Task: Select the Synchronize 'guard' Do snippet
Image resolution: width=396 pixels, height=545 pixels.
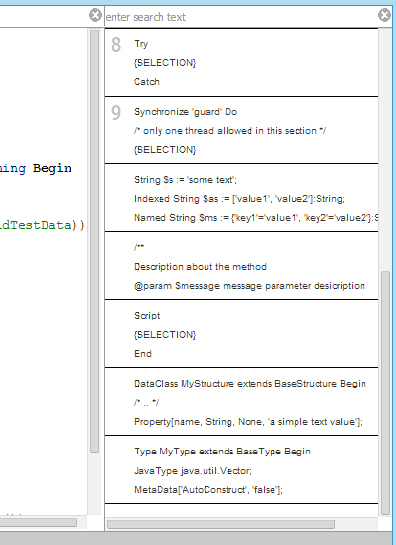Action: click(x=241, y=130)
